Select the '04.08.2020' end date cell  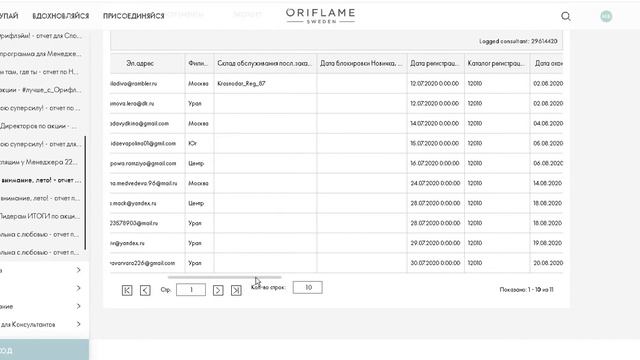pyautogui.click(x=548, y=124)
